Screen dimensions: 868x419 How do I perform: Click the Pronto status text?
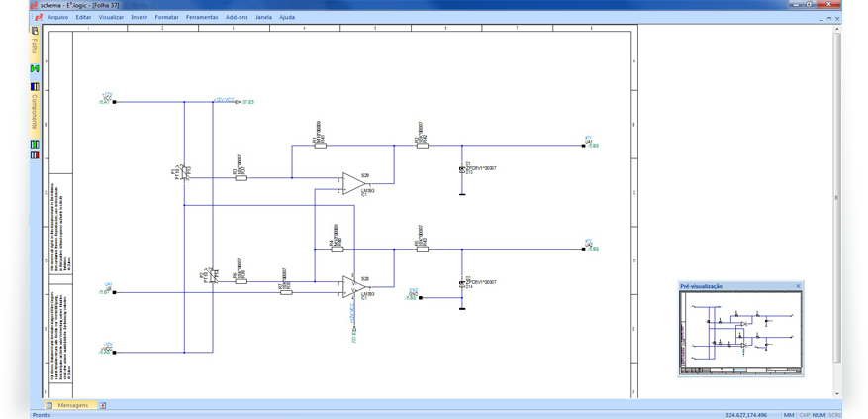42,415
